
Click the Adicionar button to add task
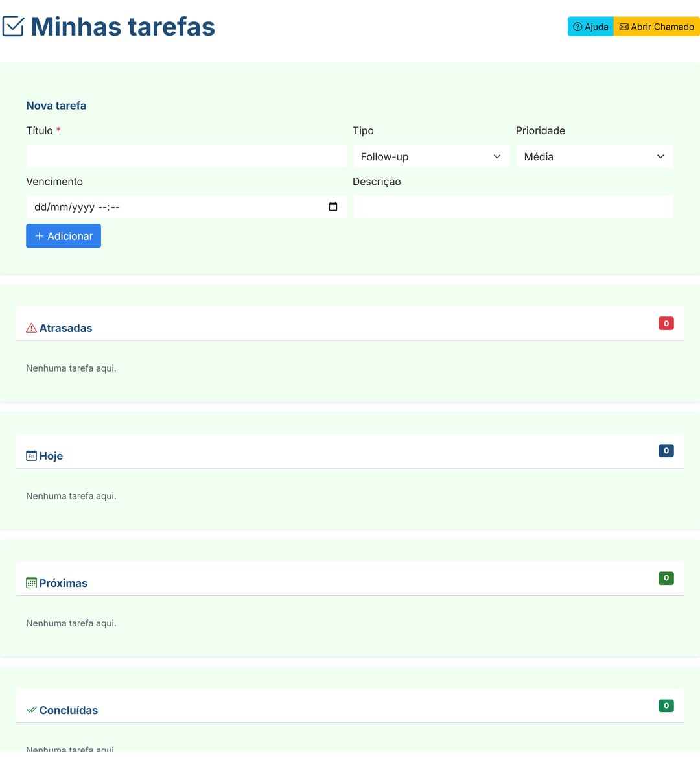64,236
